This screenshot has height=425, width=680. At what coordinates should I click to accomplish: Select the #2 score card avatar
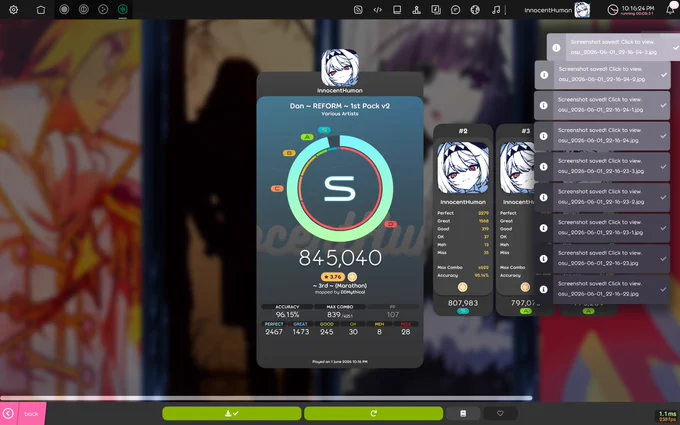point(463,168)
